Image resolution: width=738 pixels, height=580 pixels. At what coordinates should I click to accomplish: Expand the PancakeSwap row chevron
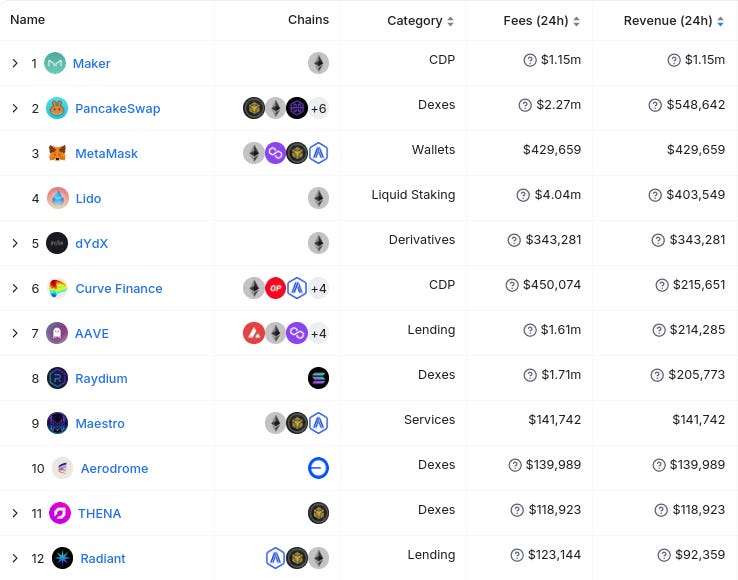(15, 108)
